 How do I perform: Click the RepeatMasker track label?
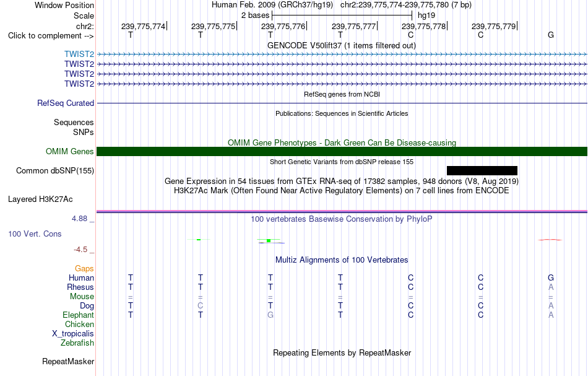click(68, 361)
